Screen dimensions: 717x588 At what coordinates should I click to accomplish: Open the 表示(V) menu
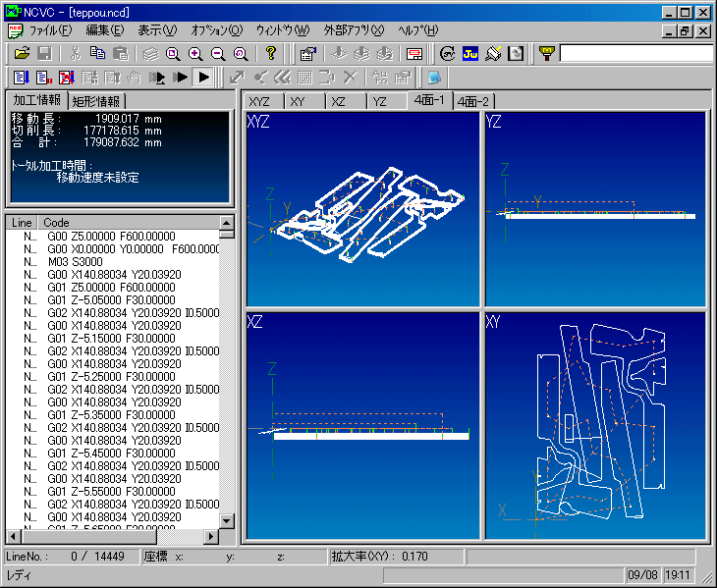coord(157,30)
